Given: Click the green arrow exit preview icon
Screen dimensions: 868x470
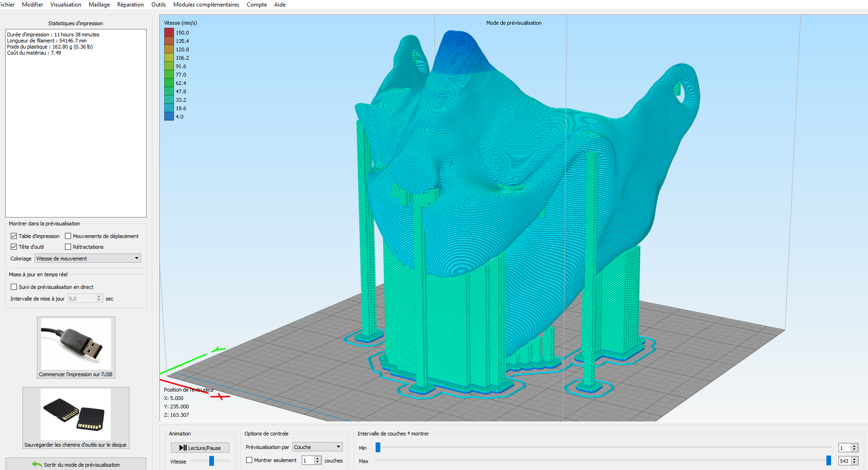Looking at the screenshot, I should pos(36,464).
